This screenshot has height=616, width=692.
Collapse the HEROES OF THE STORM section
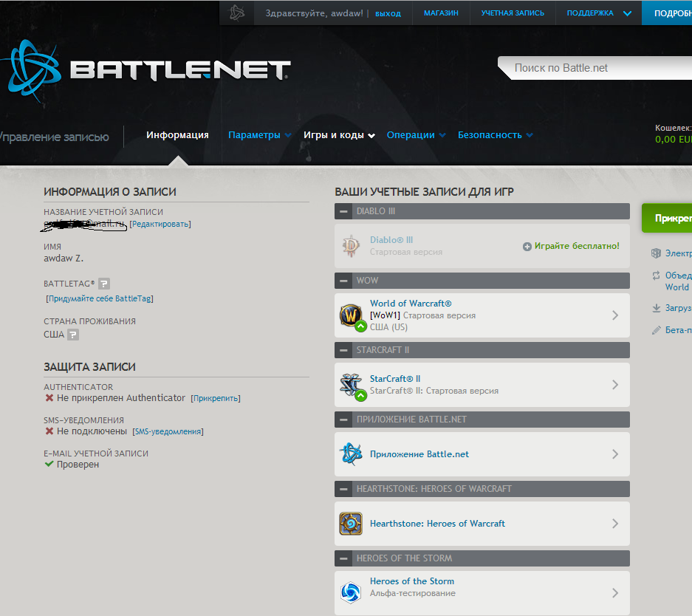click(343, 558)
